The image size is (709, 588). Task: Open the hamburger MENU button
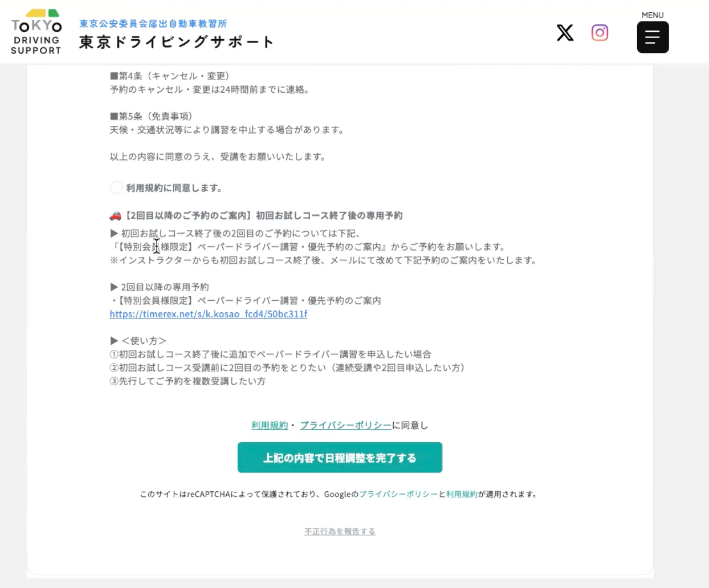[x=653, y=38]
